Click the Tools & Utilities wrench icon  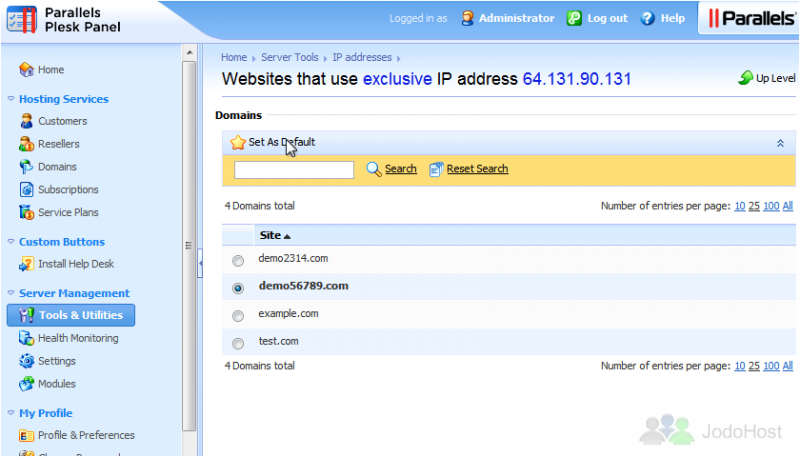(x=27, y=315)
